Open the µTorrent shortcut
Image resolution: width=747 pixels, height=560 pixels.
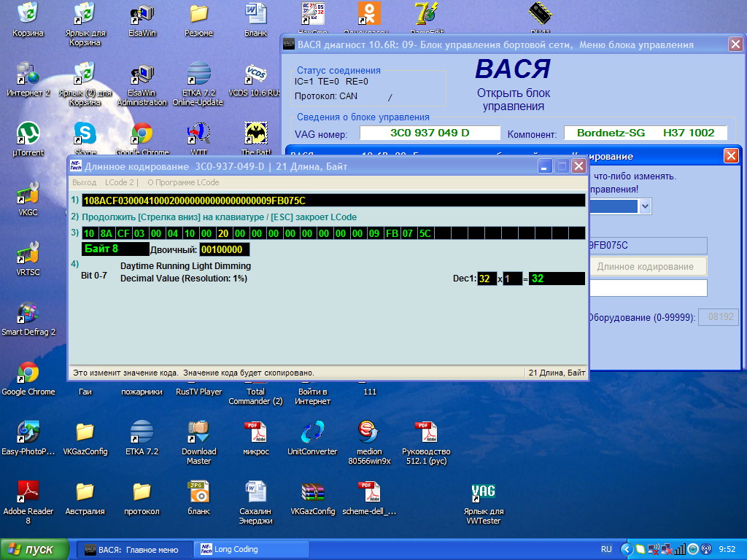click(28, 134)
